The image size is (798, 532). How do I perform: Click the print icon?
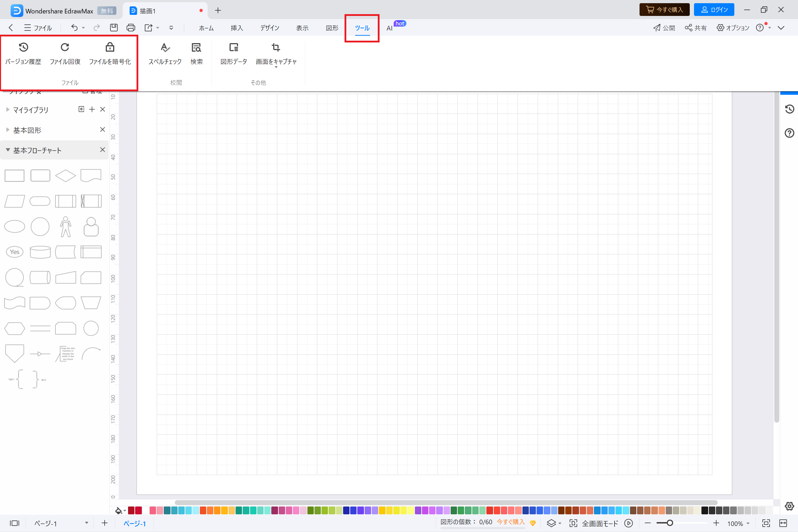click(131, 28)
